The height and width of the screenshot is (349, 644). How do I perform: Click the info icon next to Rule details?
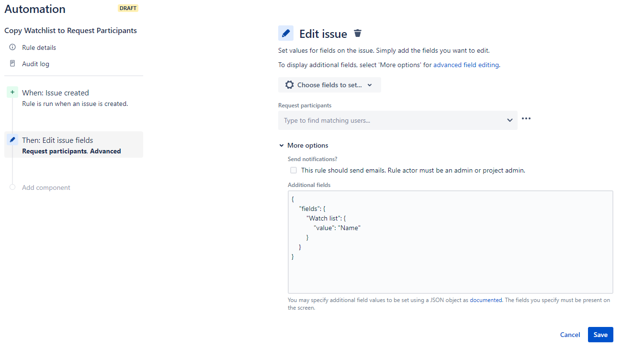pos(12,47)
